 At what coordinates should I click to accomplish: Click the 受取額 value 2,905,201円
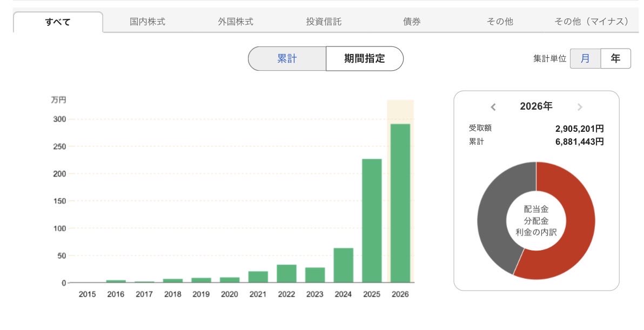point(580,129)
